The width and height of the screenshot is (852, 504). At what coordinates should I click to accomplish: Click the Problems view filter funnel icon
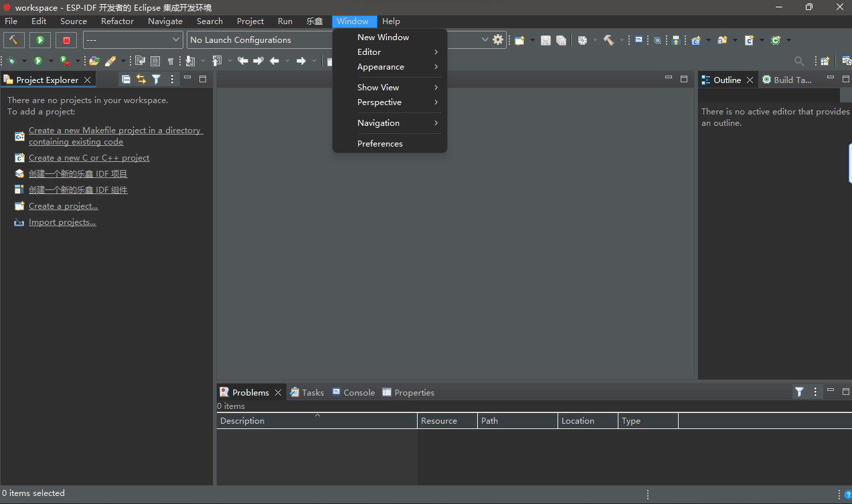click(799, 392)
